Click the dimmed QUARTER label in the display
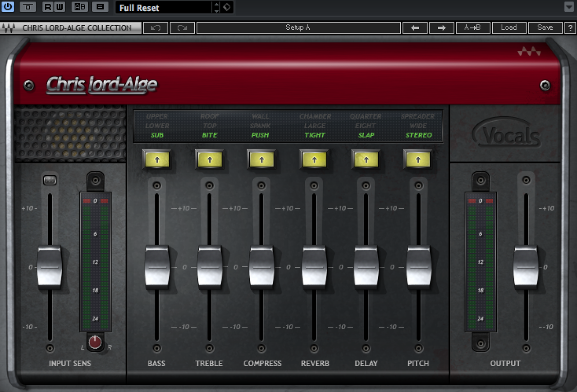Screen dimensions: 577x392 point(366,116)
